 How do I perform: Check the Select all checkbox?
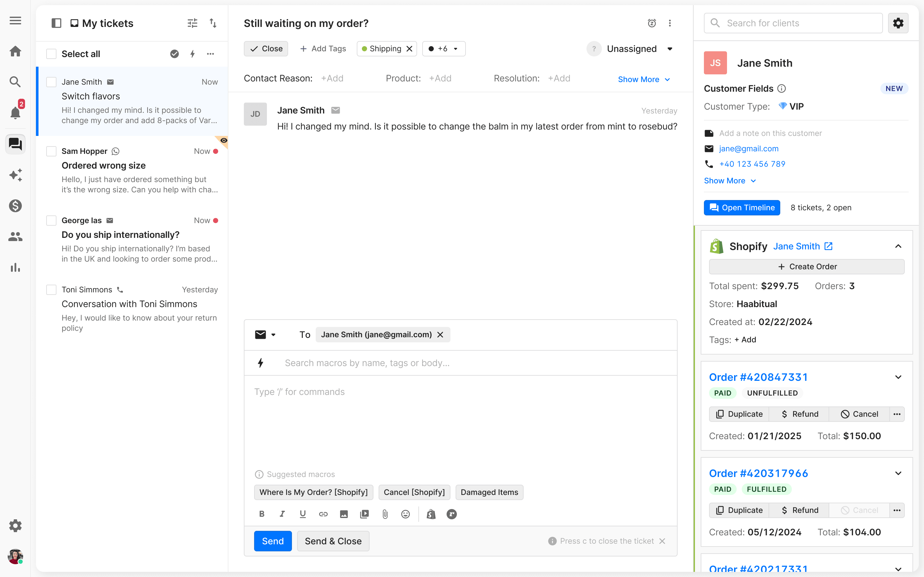[51, 54]
